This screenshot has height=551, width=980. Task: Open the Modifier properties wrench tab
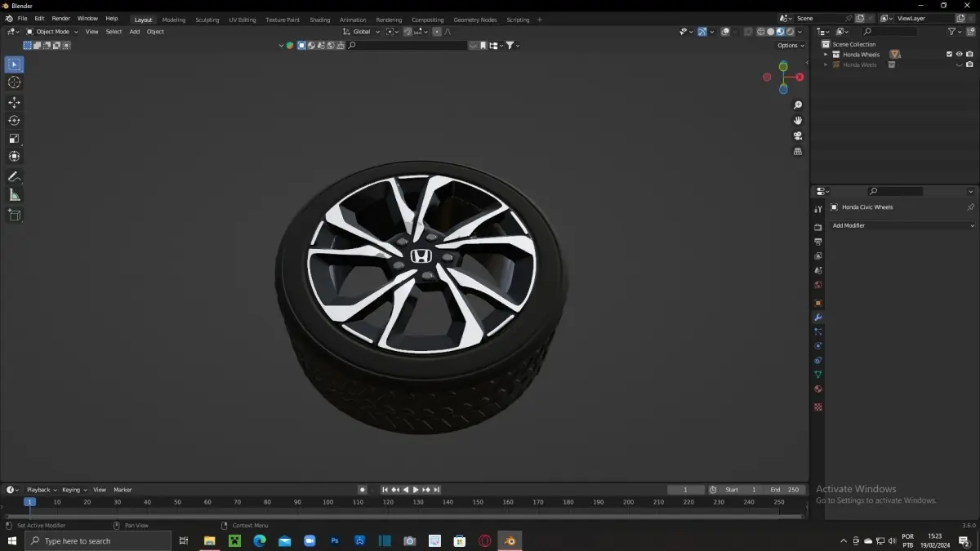tap(817, 318)
